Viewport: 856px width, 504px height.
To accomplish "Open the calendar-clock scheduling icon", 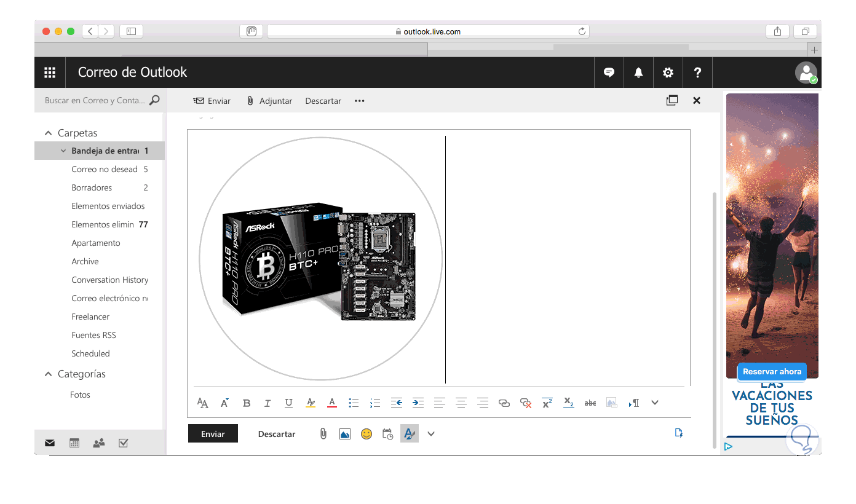I will click(388, 434).
